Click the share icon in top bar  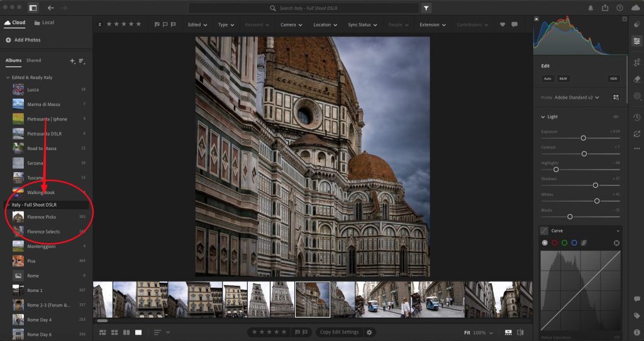[605, 8]
